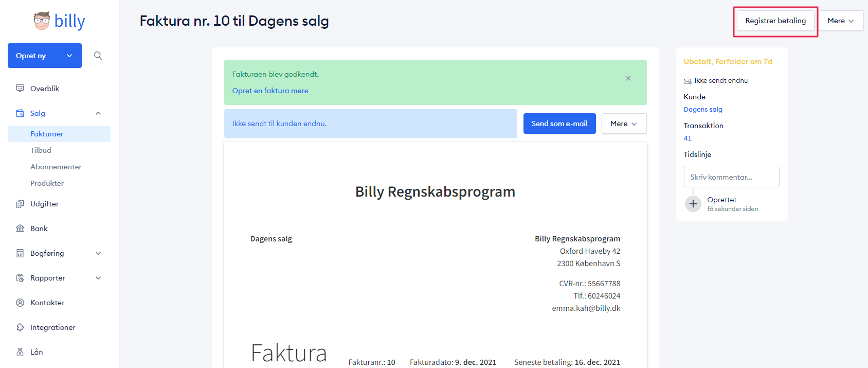The image size is (868, 368).
Task: Open transaction 41 link
Action: tap(688, 138)
